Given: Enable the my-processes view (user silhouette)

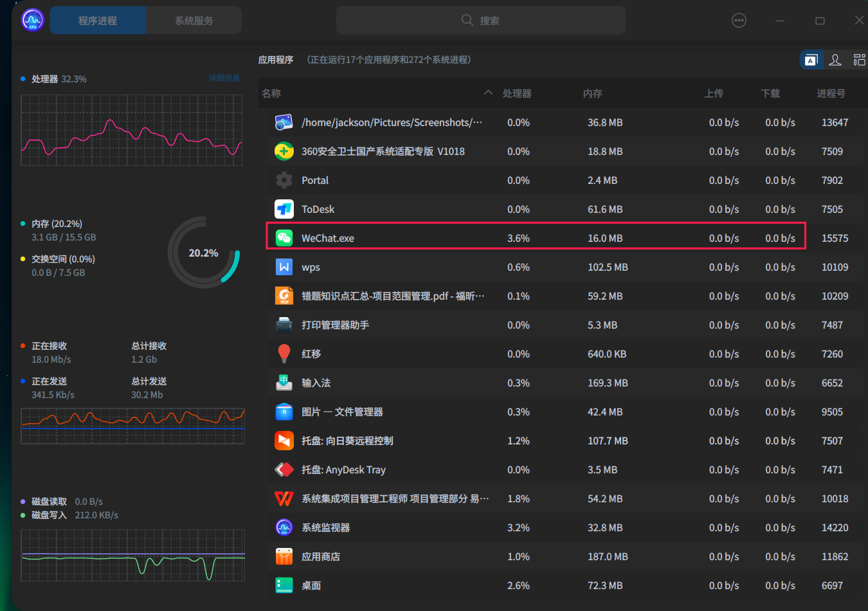Looking at the screenshot, I should 835,59.
